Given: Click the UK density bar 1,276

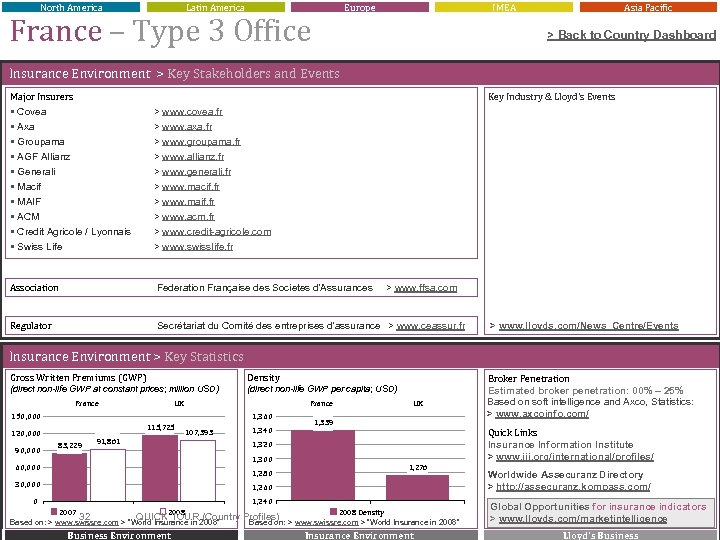Looking at the screenshot, I should click(417, 488).
